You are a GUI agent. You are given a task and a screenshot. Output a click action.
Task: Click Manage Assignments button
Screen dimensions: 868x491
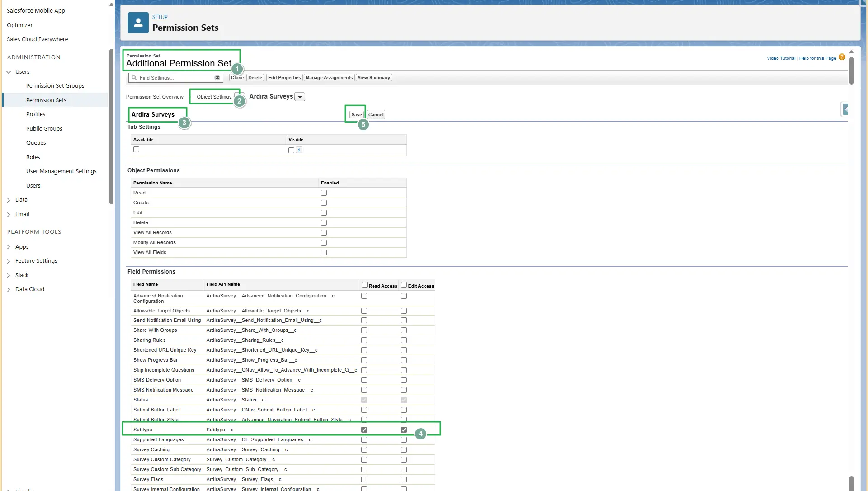point(329,78)
